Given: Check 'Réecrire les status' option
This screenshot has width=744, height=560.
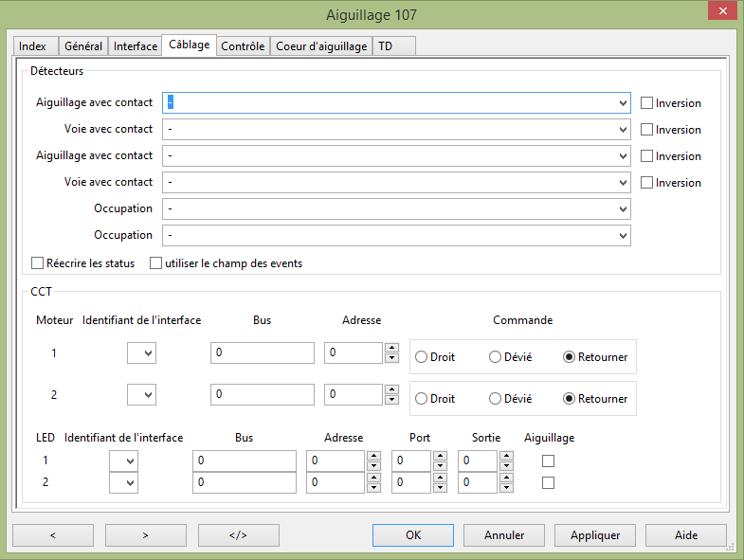Looking at the screenshot, I should point(38,263).
